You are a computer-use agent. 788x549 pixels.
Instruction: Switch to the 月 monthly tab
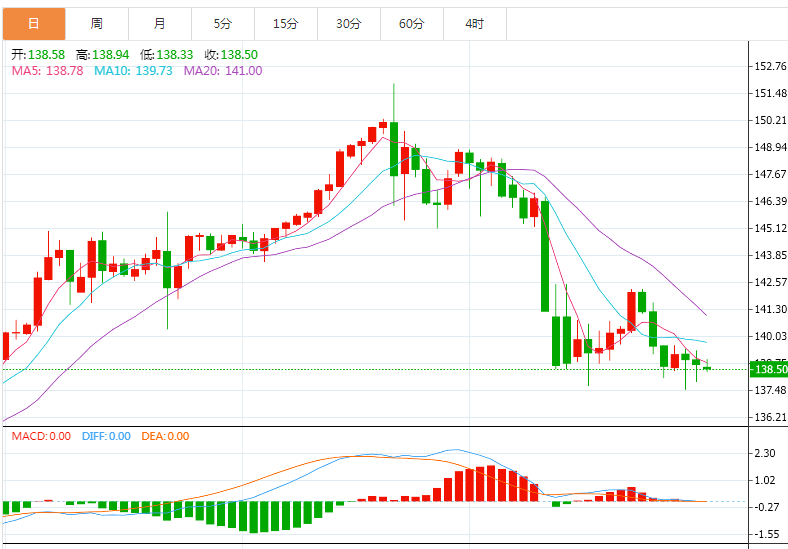(x=160, y=24)
